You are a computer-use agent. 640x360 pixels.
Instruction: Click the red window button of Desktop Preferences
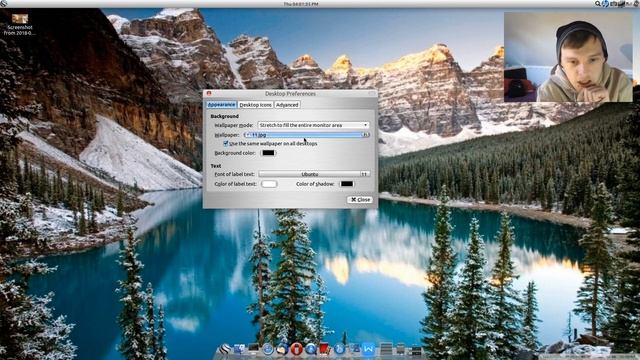pyautogui.click(x=209, y=93)
